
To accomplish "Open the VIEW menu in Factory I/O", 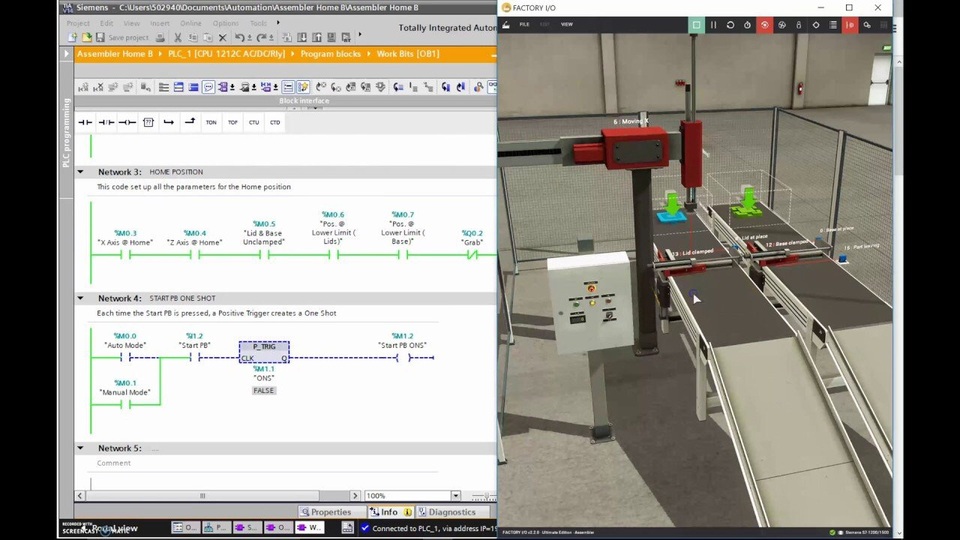I will [567, 24].
